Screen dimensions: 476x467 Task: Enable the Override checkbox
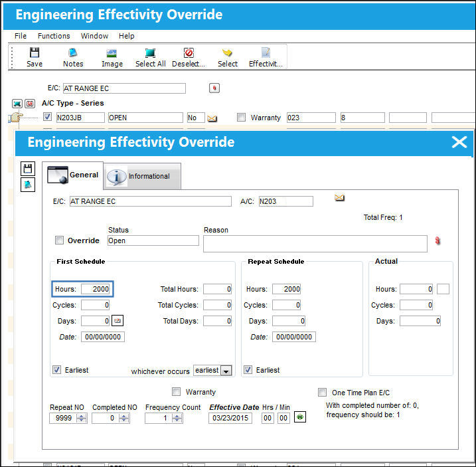59,240
